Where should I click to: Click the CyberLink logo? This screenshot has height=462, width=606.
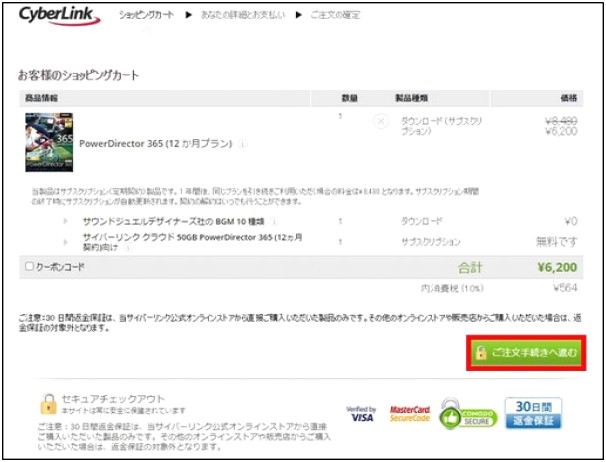point(60,16)
